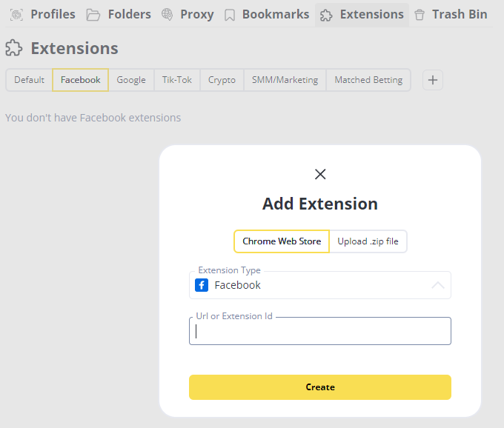This screenshot has height=428, width=504.
Task: Open the Profiles section
Action: click(43, 14)
